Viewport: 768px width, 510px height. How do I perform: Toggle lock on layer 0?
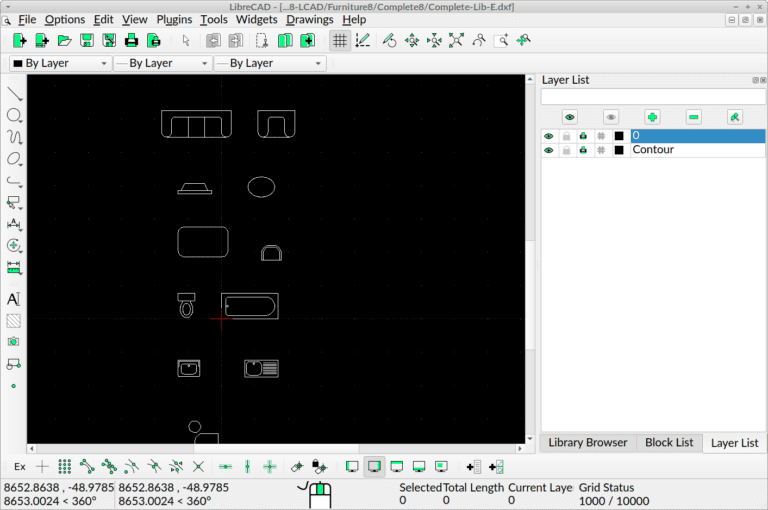point(566,136)
